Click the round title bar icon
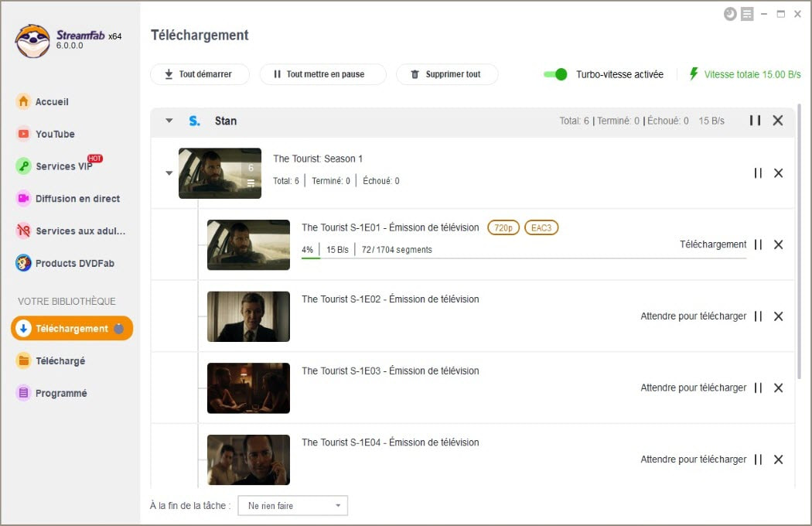Screen dimensions: 812x526 (x=730, y=14)
